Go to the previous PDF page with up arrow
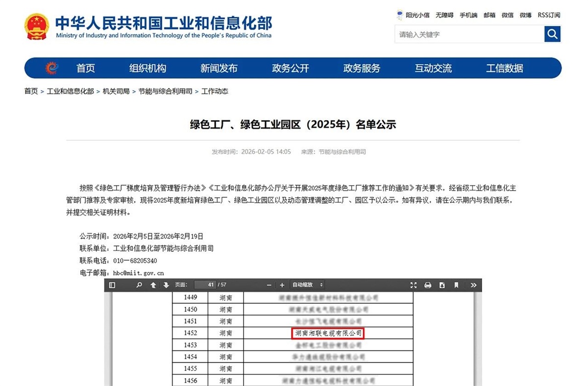The width and height of the screenshot is (588, 386). pos(153,285)
